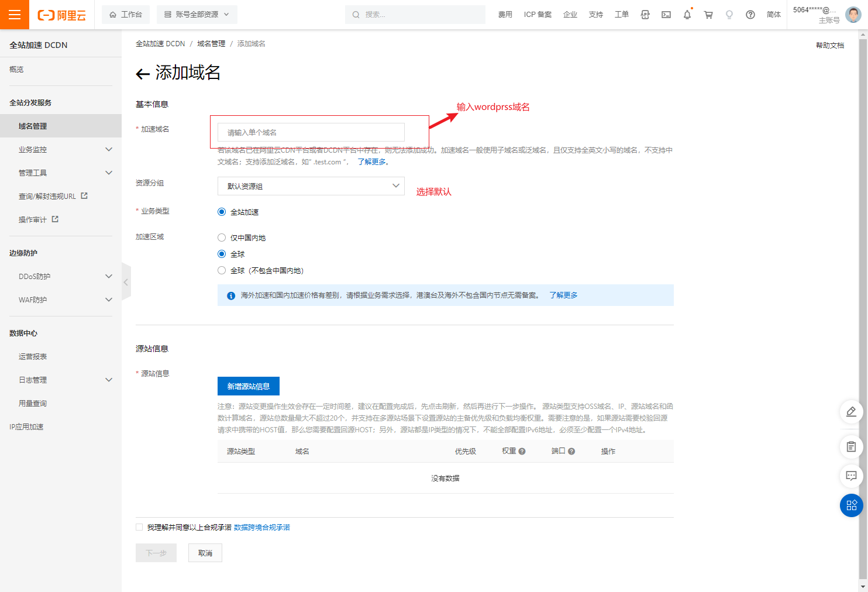868x592 pixels.
Task: Click the help question mark icon in header
Action: pos(750,15)
